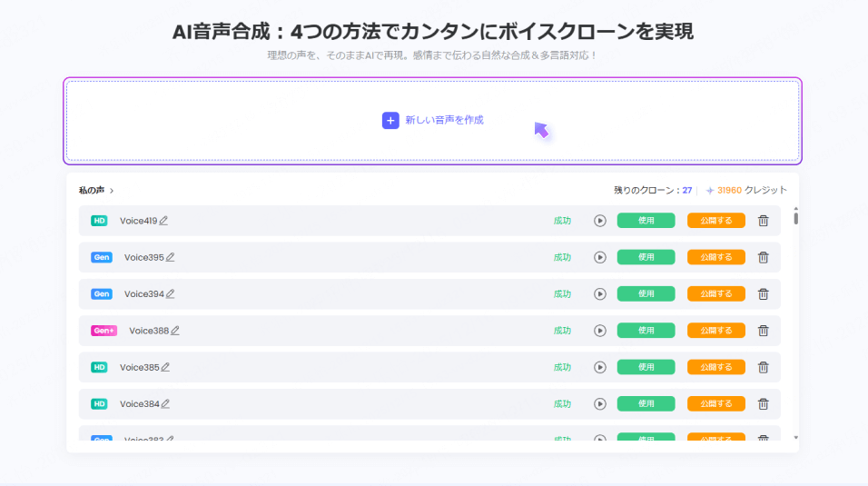Open the 31960 クレジット credits display

[745, 191]
